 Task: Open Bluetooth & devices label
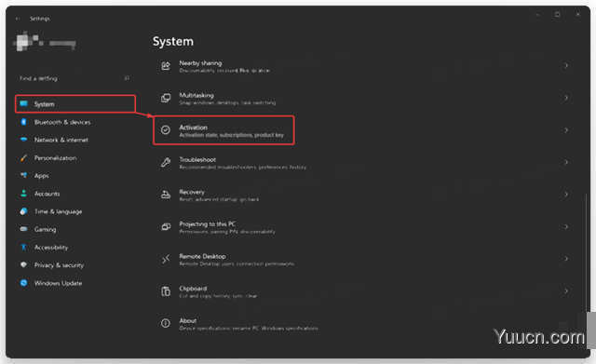click(x=62, y=122)
